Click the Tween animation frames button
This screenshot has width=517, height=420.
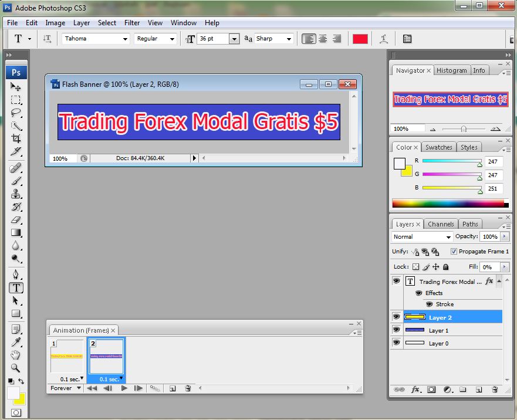pos(155,388)
